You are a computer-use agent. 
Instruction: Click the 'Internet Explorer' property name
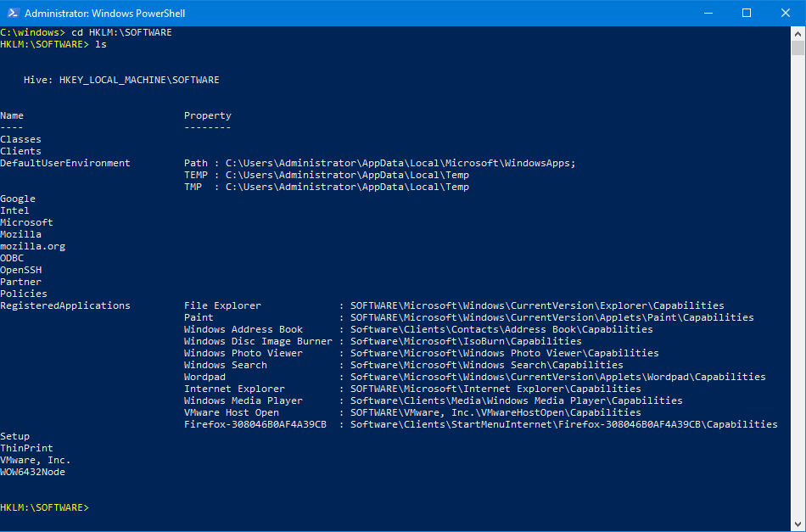tap(234, 389)
